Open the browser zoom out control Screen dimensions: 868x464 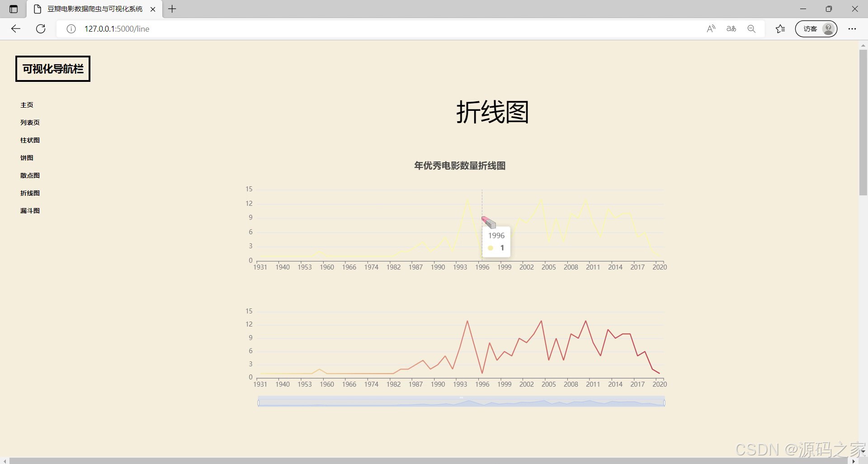point(752,28)
